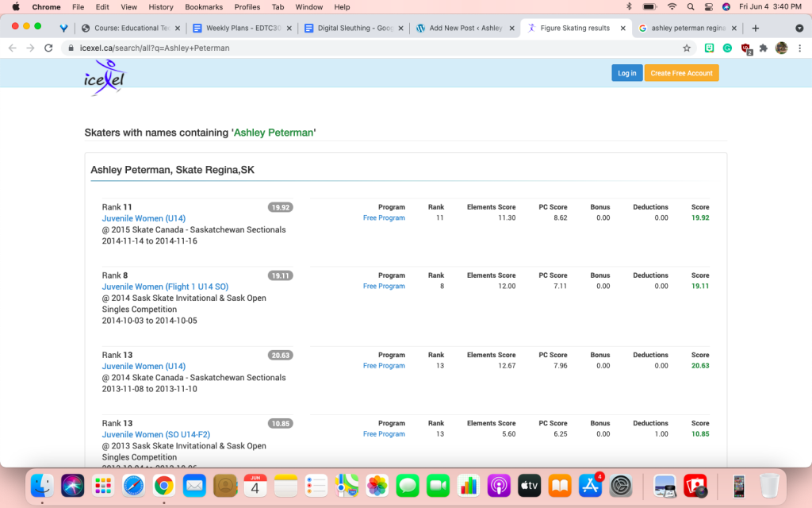Open a new browser tab
This screenshot has height=508, width=812.
tap(756, 28)
